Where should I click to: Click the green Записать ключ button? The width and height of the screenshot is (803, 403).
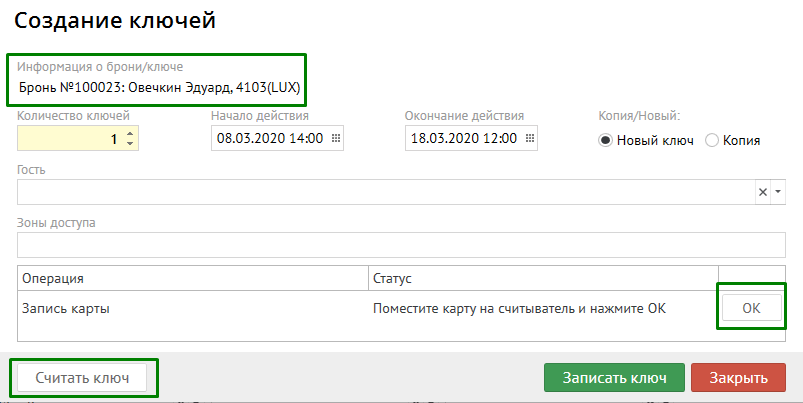point(614,377)
